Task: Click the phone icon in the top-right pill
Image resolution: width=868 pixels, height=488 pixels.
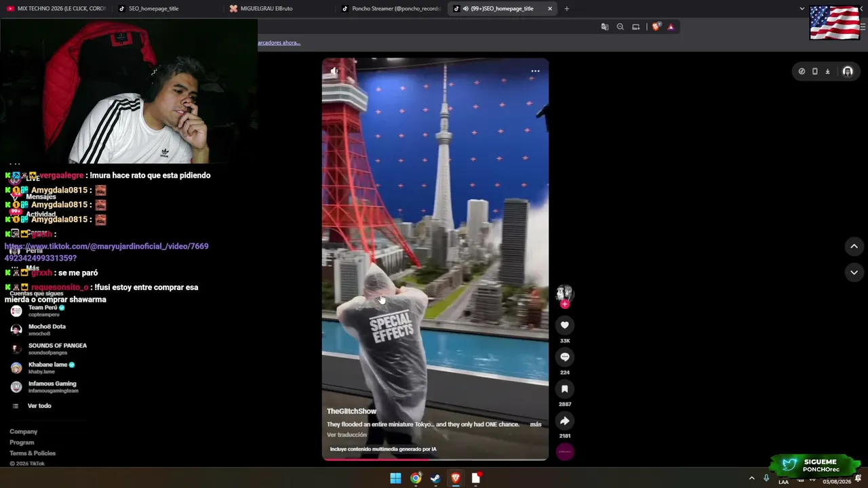Action: pyautogui.click(x=814, y=71)
